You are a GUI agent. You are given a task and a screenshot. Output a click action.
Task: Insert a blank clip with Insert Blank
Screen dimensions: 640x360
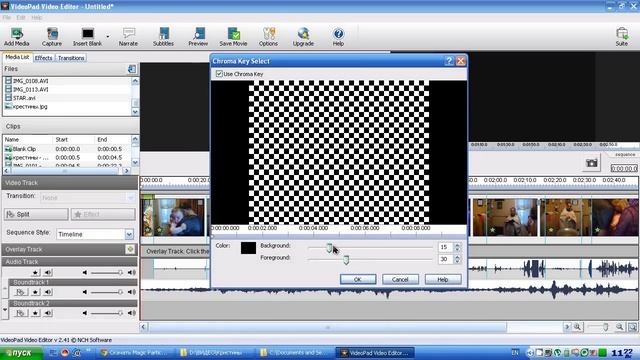point(87,37)
